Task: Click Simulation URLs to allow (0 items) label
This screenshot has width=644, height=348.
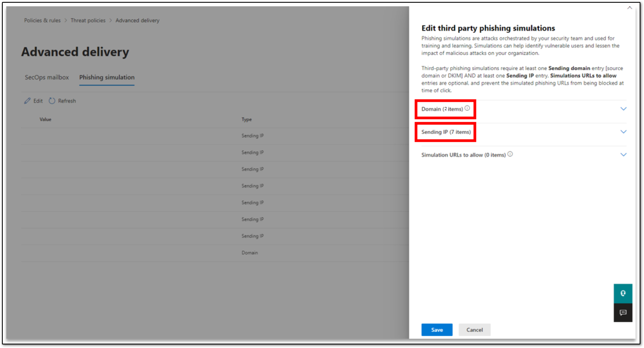Action: 463,155
